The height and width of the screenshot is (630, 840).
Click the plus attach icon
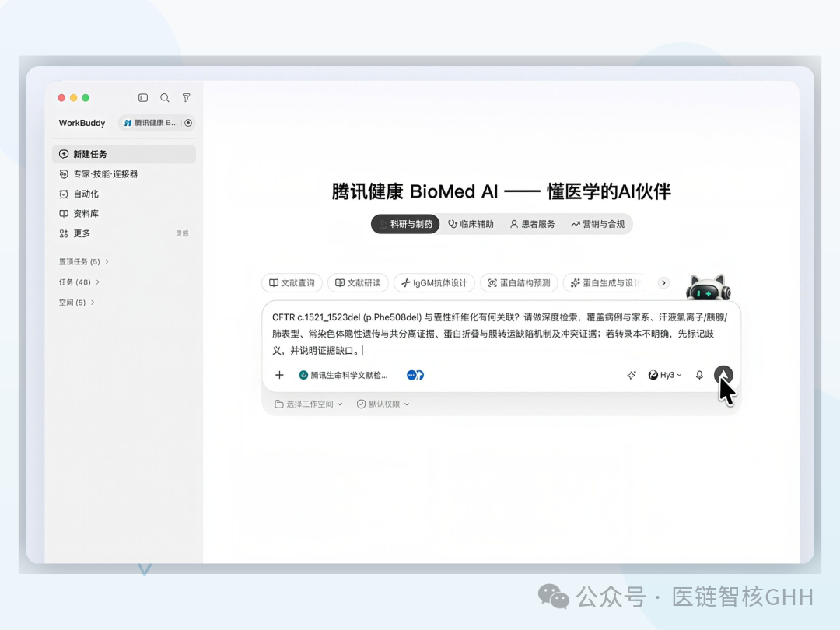point(279,375)
